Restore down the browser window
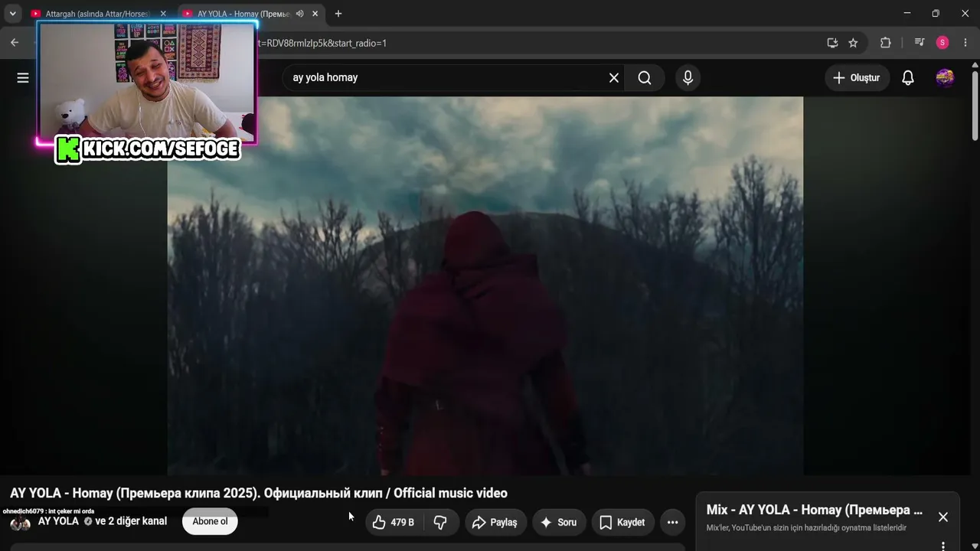 coord(936,14)
